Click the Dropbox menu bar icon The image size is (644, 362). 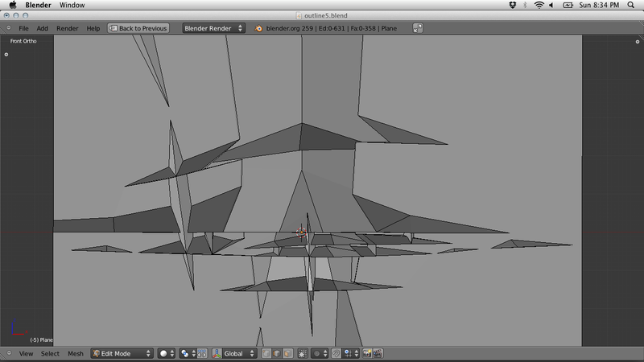513,5
